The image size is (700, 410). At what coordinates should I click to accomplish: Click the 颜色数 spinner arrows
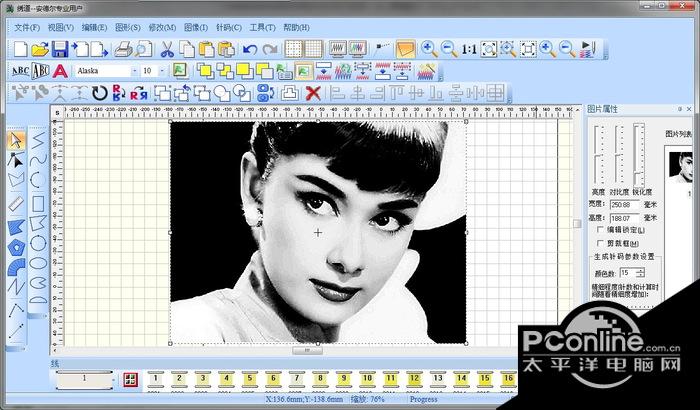[641, 272]
